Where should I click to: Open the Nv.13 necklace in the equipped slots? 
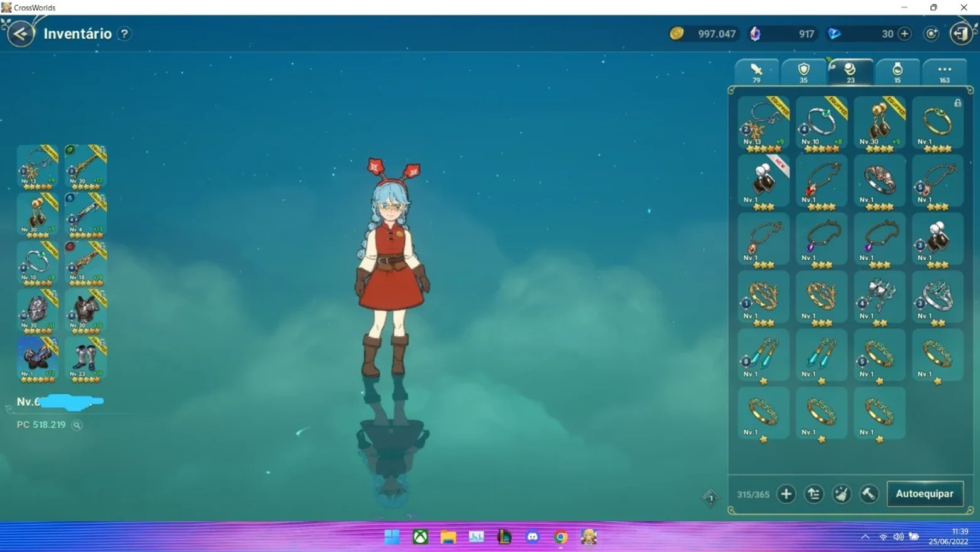tap(38, 167)
